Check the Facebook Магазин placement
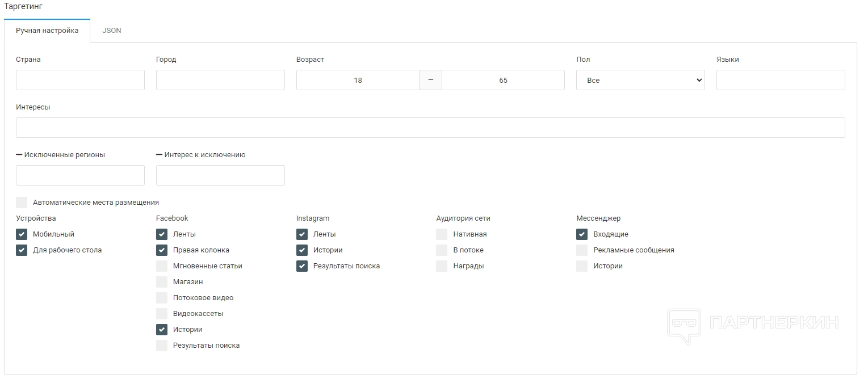The image size is (868, 375). [x=162, y=282]
